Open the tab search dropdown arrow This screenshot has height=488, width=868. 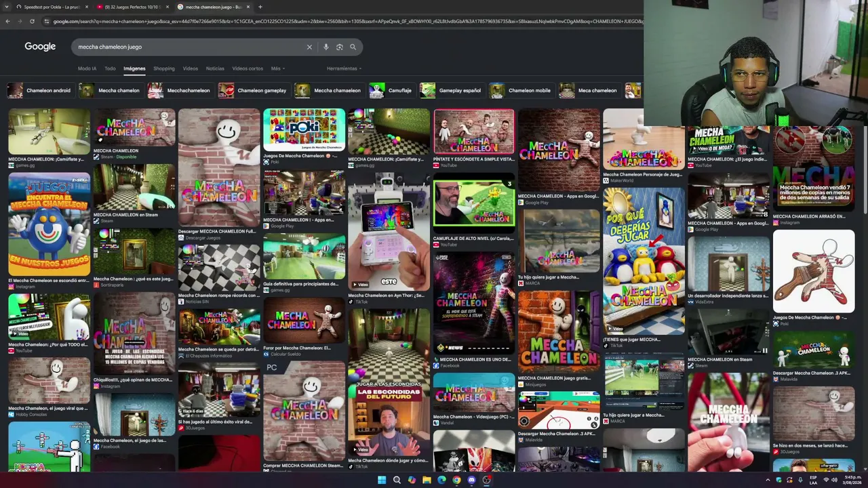(x=7, y=7)
